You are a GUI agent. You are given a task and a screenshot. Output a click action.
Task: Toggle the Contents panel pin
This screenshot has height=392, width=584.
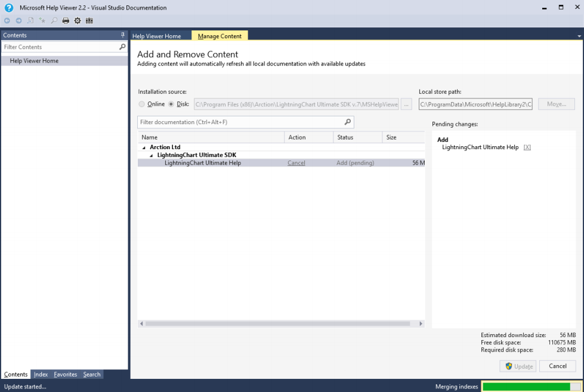tap(123, 35)
